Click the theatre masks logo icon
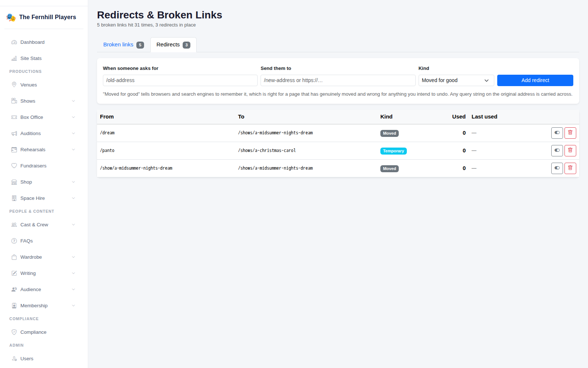 [11, 17]
